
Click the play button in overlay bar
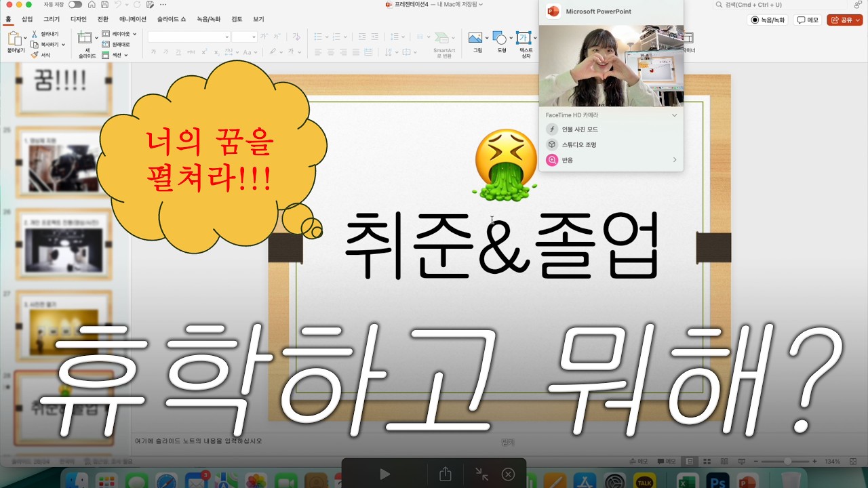click(384, 474)
